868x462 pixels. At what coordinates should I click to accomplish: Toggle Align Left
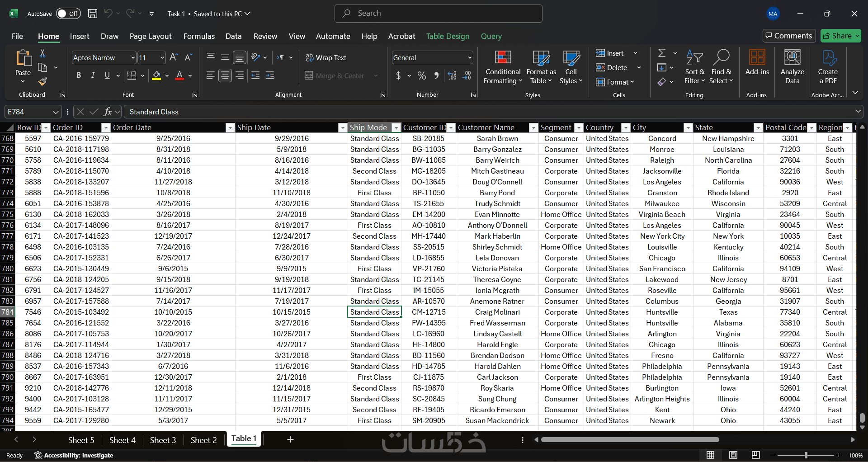pyautogui.click(x=210, y=75)
